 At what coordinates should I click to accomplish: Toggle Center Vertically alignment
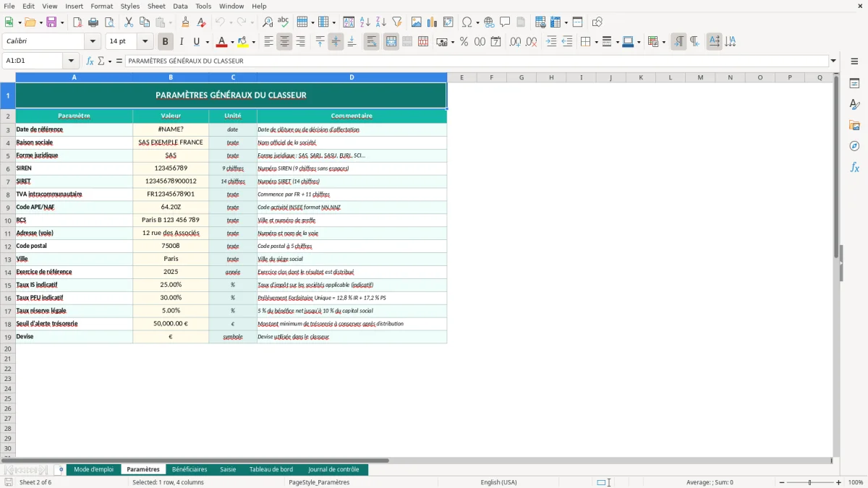[x=336, y=42]
